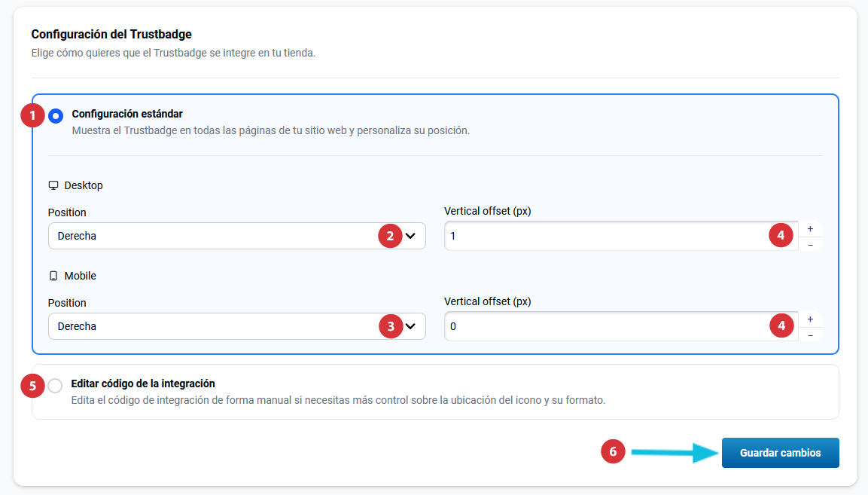Decrease Desktop vertical offset with minus button

(810, 244)
